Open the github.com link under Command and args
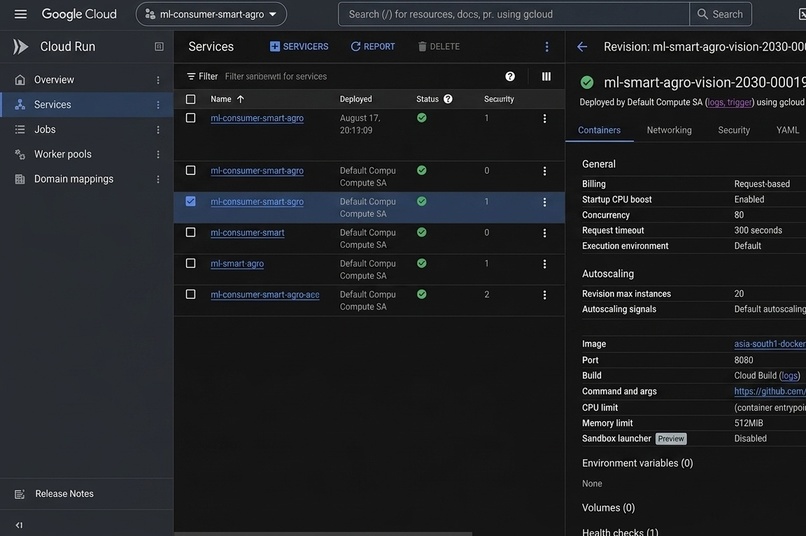 point(770,391)
